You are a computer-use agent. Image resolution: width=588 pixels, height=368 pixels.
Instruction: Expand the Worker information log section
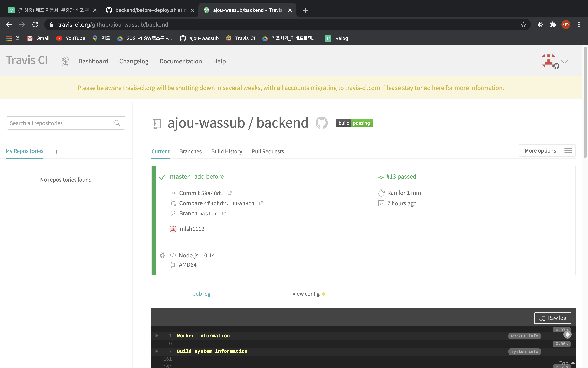[x=157, y=336]
